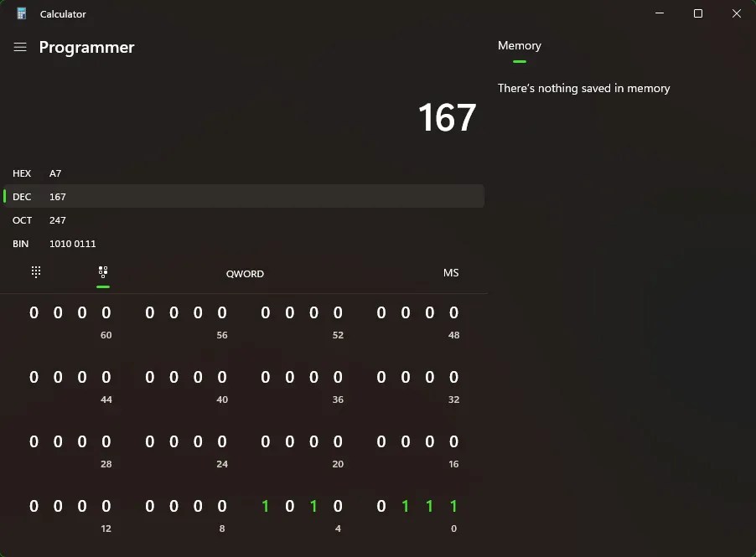Open the navigation menu
The image size is (756, 557).
(20, 48)
